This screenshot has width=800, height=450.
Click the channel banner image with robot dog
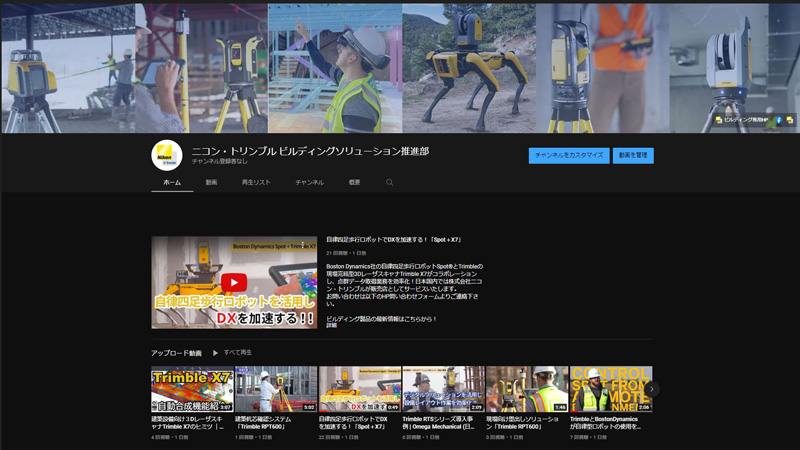469,68
